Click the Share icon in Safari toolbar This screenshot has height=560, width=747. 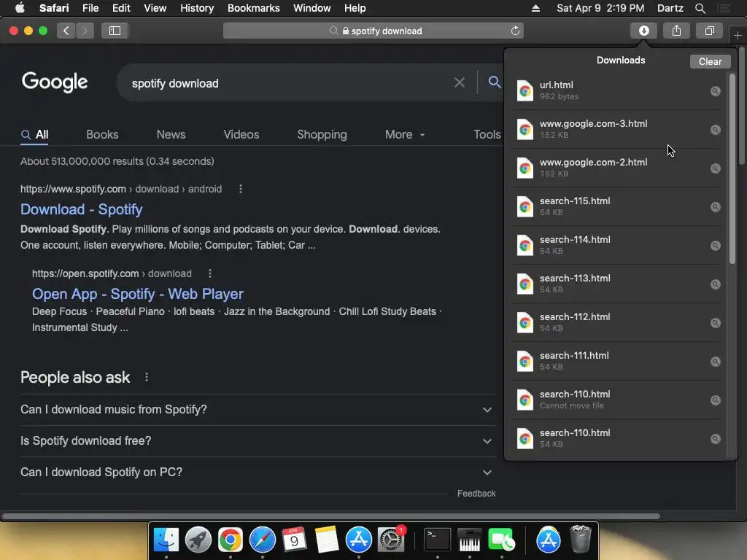(x=676, y=31)
